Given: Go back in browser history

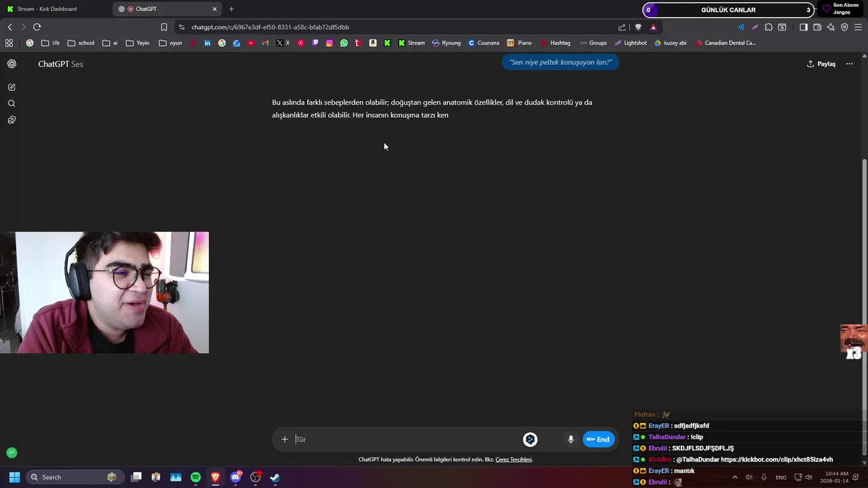Looking at the screenshot, I should coord(9,27).
